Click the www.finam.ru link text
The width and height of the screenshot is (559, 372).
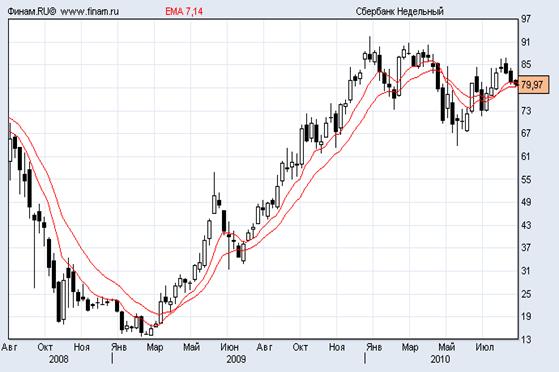(89, 11)
